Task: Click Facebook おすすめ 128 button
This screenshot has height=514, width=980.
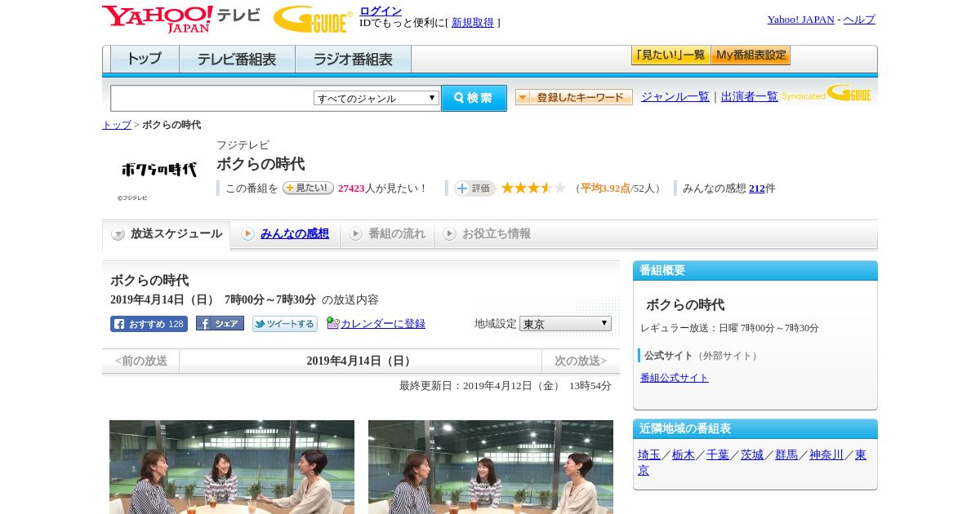Action: pos(149,324)
